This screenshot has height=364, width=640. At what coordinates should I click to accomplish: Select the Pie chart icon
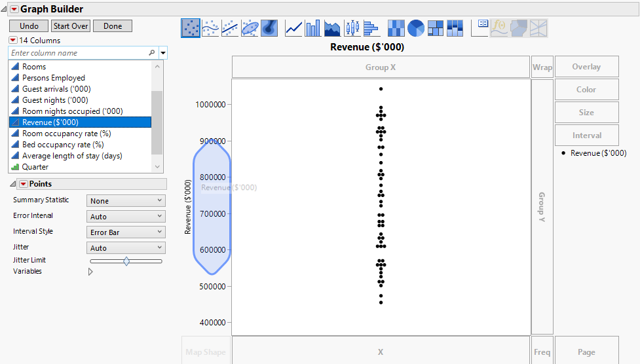point(415,28)
